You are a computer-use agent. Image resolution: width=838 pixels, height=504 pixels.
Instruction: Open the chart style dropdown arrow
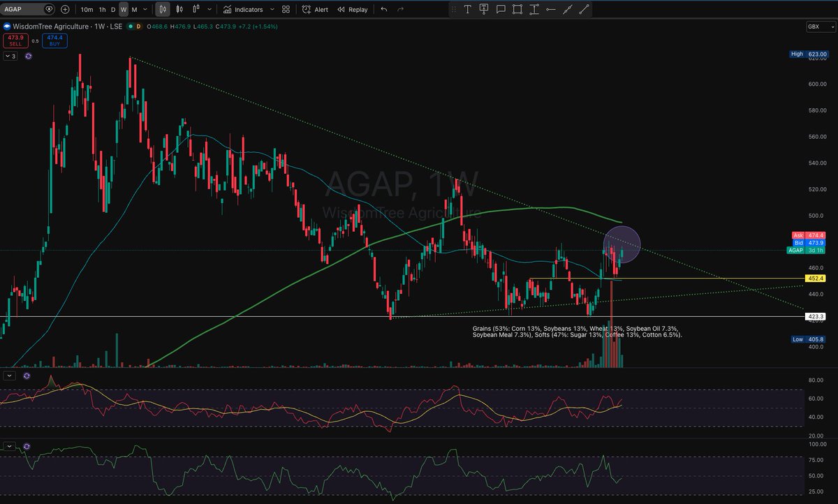(208, 10)
